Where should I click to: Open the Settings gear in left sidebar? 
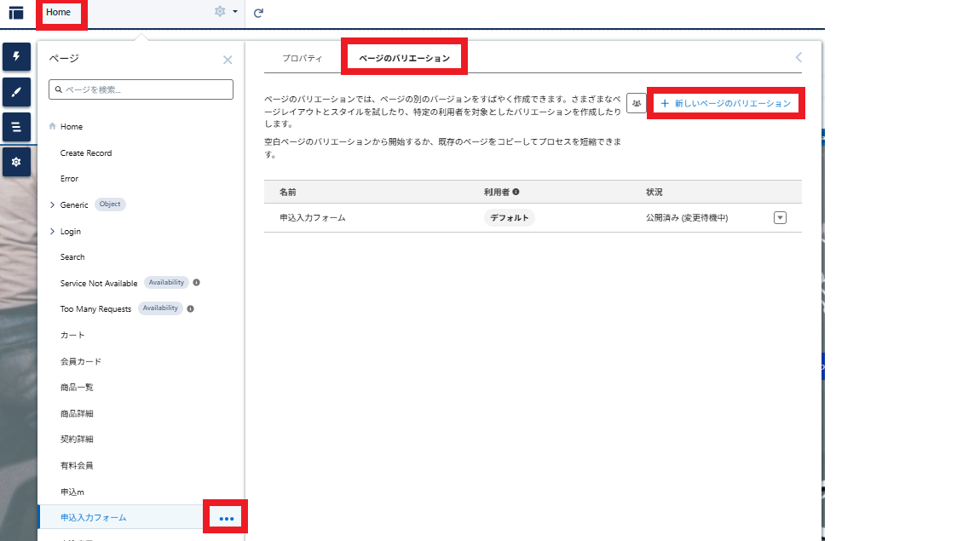(x=16, y=161)
